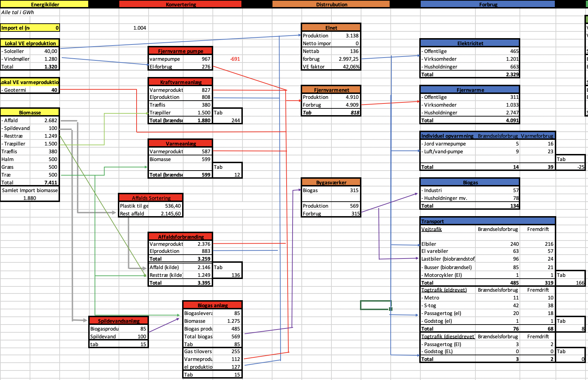Click the underlined Vejtrafik label
The height and width of the screenshot is (380, 588).
point(431,229)
